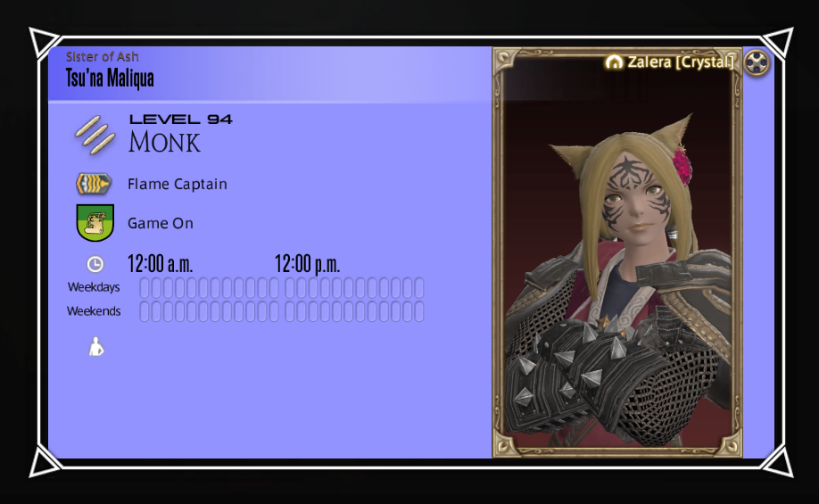Click the LEVEL 94 text
The height and width of the screenshot is (504, 819).
[x=181, y=120]
